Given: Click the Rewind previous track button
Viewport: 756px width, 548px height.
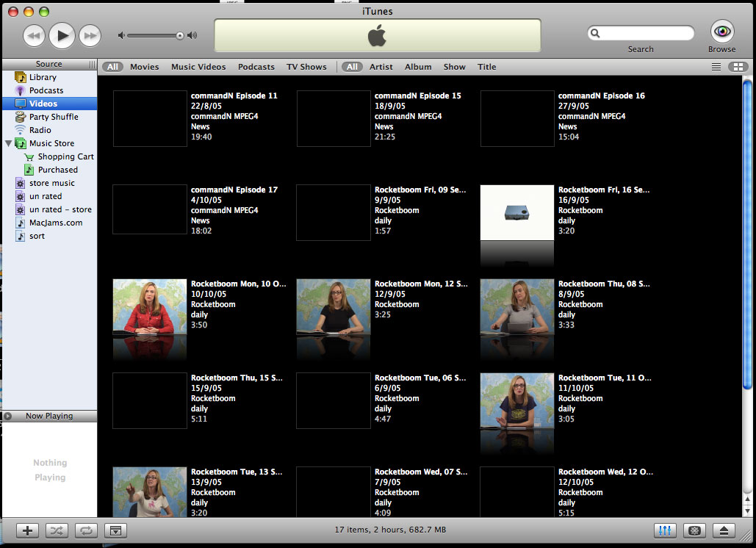Looking at the screenshot, I should pyautogui.click(x=34, y=35).
